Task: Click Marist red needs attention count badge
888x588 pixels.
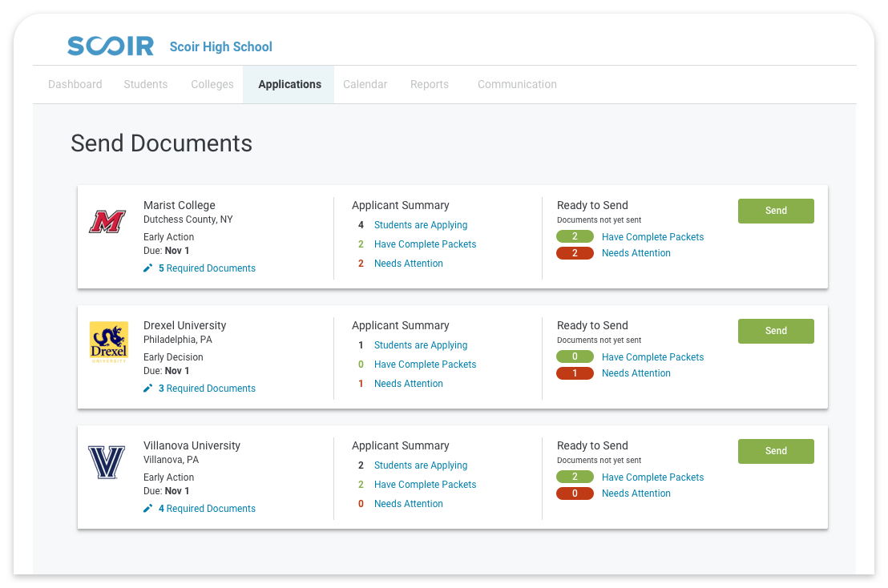Action: pyautogui.click(x=575, y=253)
